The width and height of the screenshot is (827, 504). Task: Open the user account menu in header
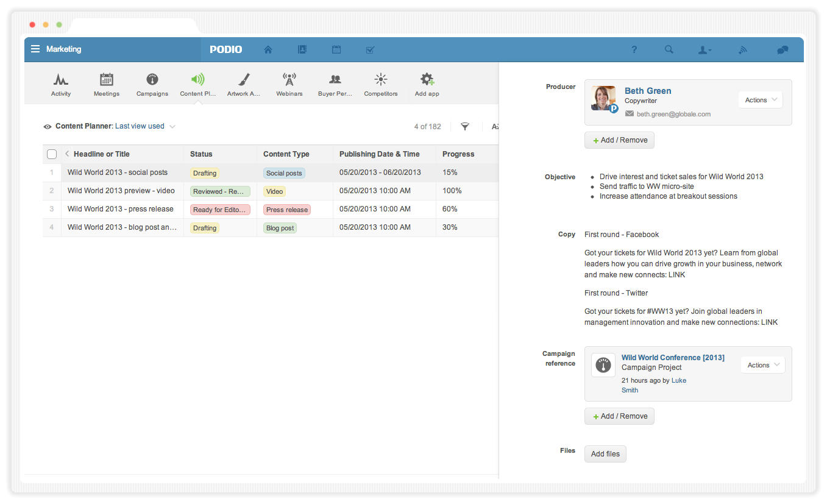705,50
